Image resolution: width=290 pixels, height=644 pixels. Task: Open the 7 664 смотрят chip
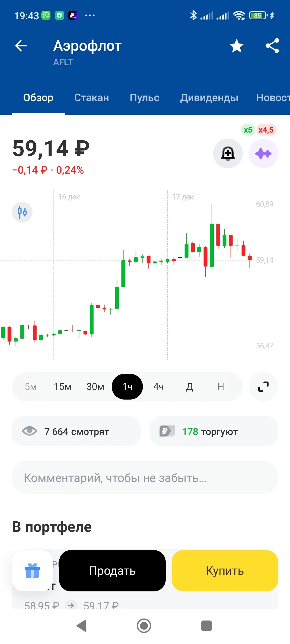[x=76, y=431]
